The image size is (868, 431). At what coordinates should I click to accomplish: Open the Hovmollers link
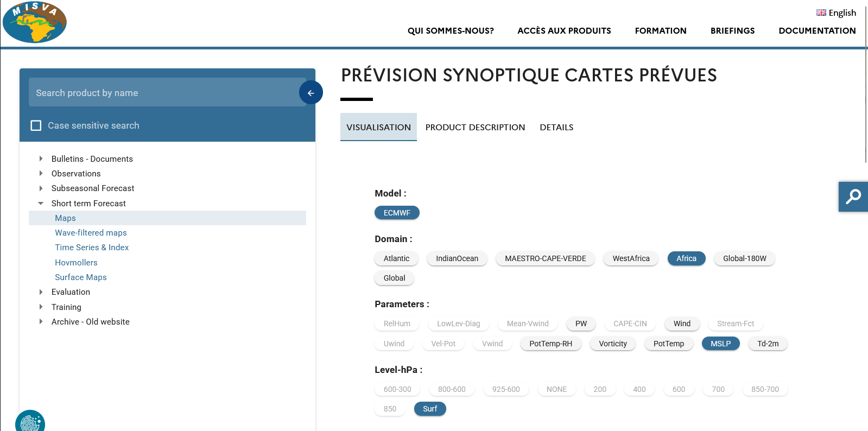click(x=76, y=262)
